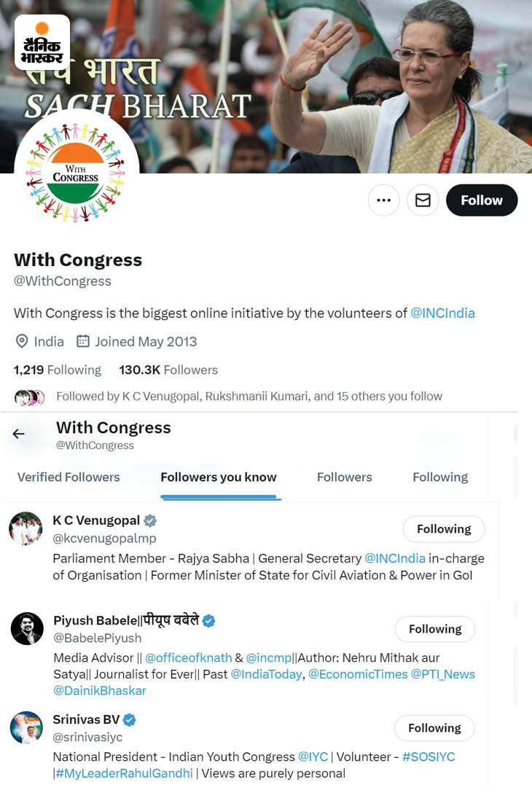The width and height of the screenshot is (532, 809).
Task: Open the @INCIndia profile link
Action: pyautogui.click(x=445, y=313)
